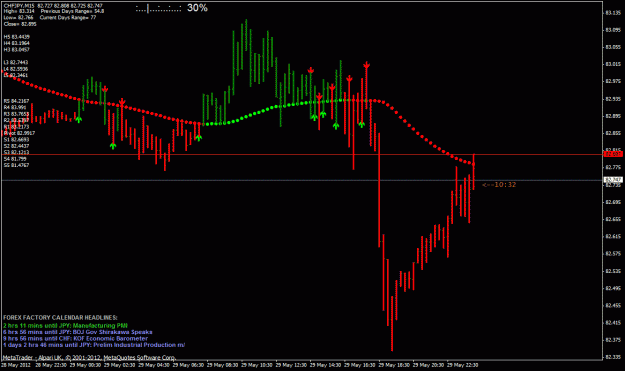Click the '29 May 16:30' time axis label

point(359,365)
